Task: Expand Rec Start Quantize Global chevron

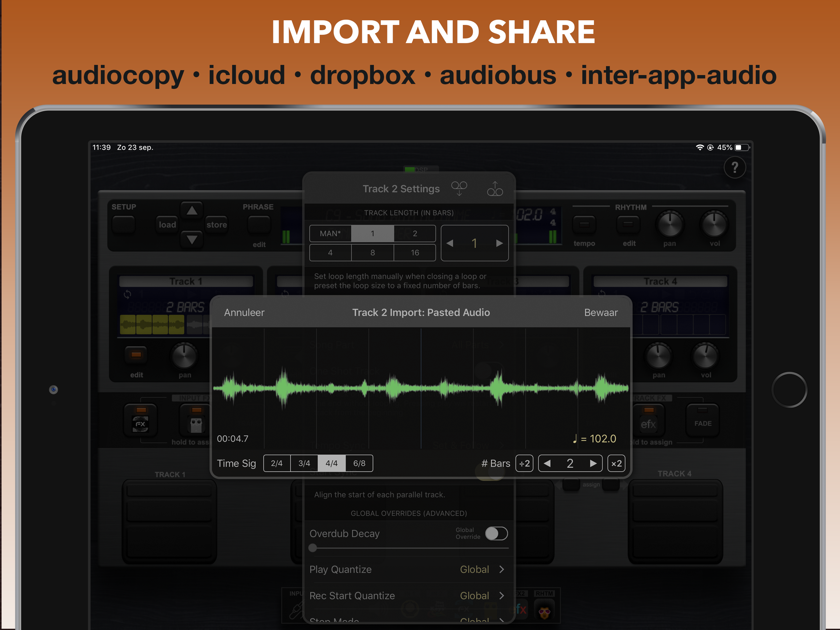Action: pyautogui.click(x=502, y=596)
